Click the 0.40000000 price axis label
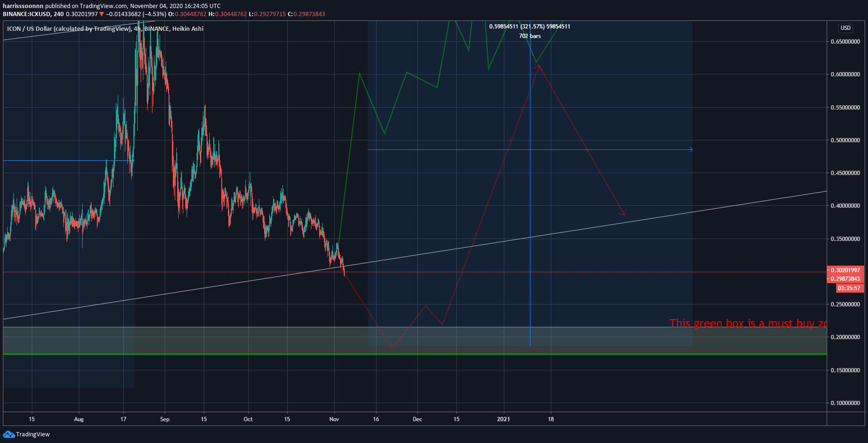This screenshot has width=868, height=443. (x=845, y=206)
